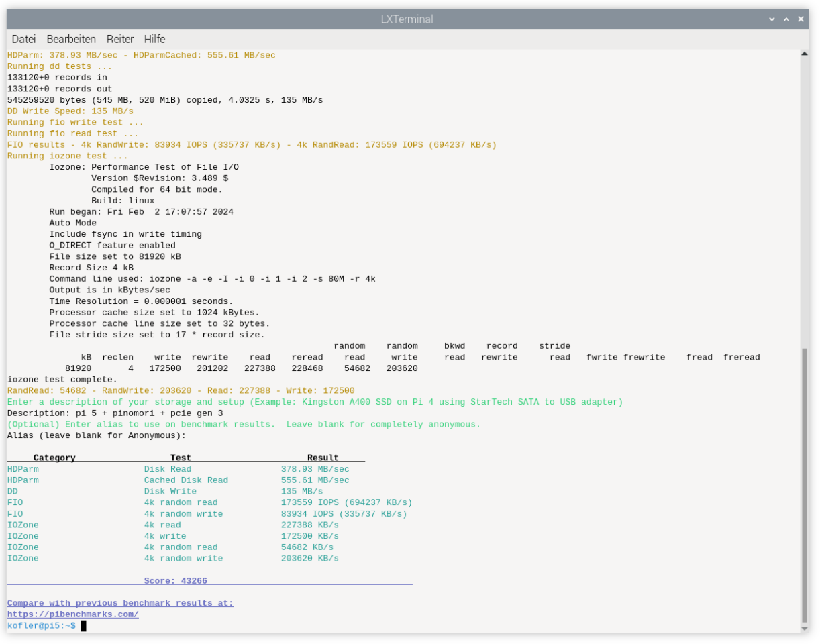Select the Score: 43266 text
Viewport: 820px width, 644px height.
pos(176,580)
